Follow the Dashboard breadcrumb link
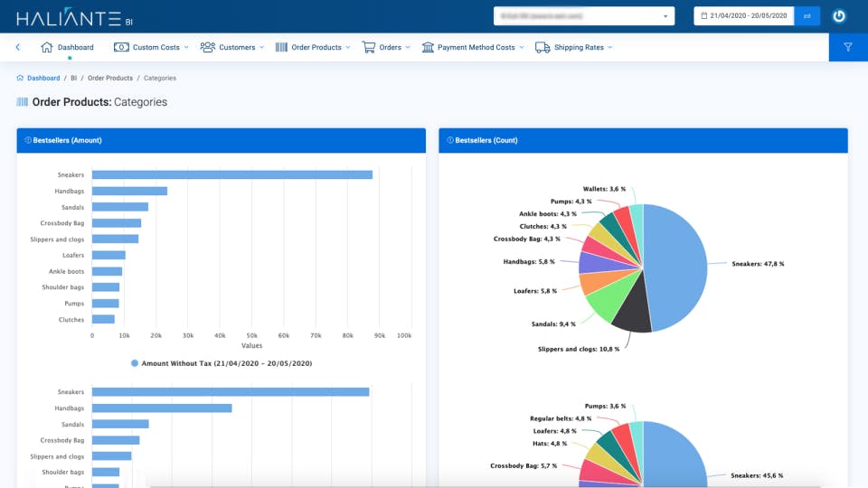The width and height of the screenshot is (868, 488). pyautogui.click(x=43, y=78)
